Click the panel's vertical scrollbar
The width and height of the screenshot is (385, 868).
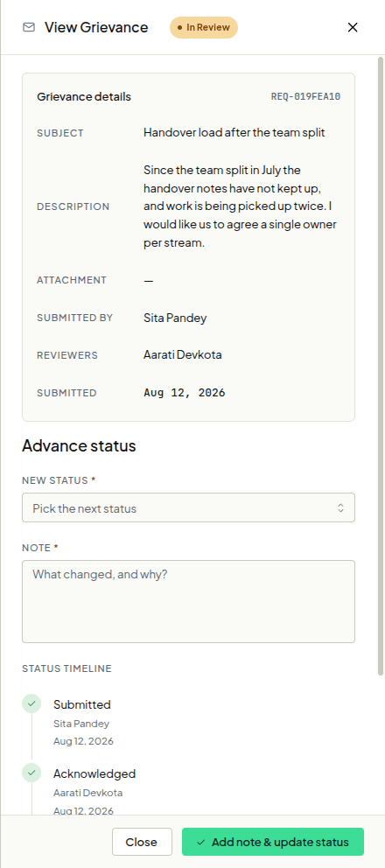(381, 366)
